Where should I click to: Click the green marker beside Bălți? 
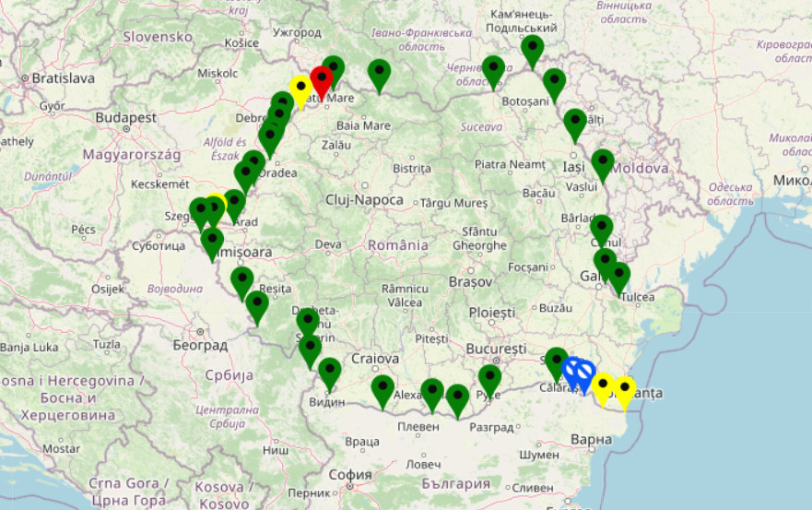574,123
